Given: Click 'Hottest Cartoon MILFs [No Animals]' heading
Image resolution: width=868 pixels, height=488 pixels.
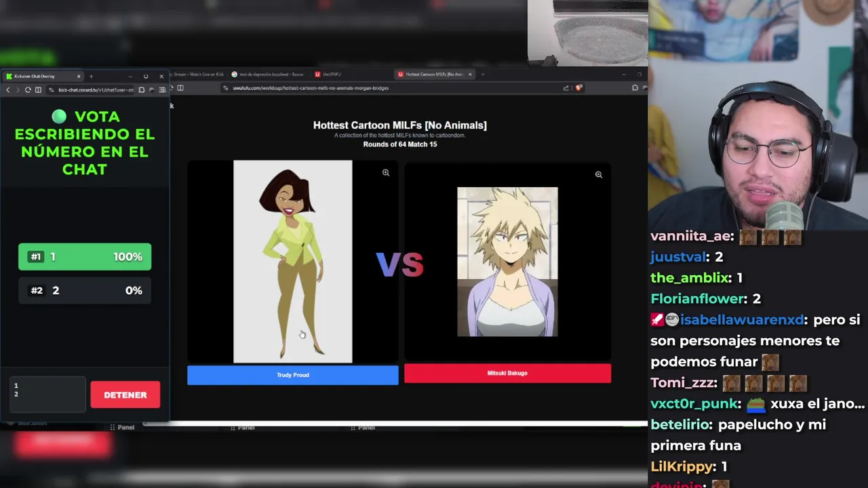Looking at the screenshot, I should (x=400, y=125).
